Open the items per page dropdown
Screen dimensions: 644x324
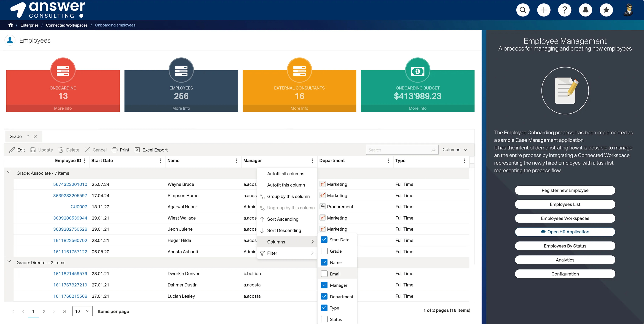click(x=82, y=311)
